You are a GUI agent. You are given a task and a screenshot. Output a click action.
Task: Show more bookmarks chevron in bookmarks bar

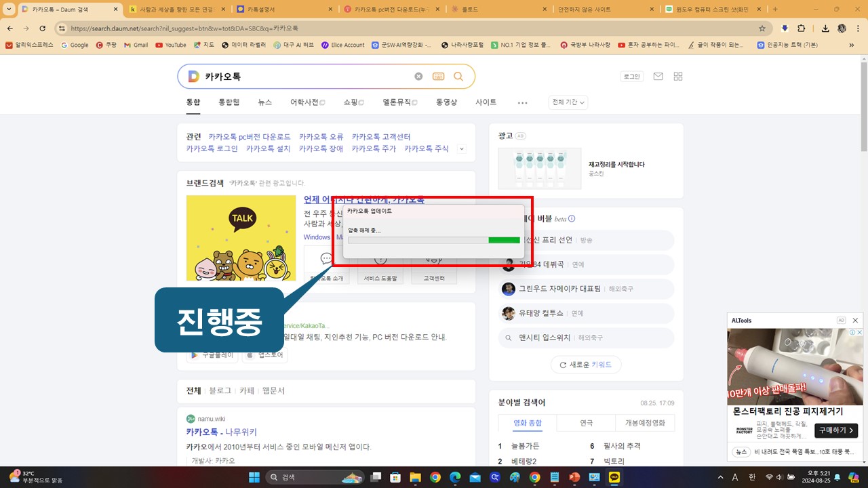852,45
